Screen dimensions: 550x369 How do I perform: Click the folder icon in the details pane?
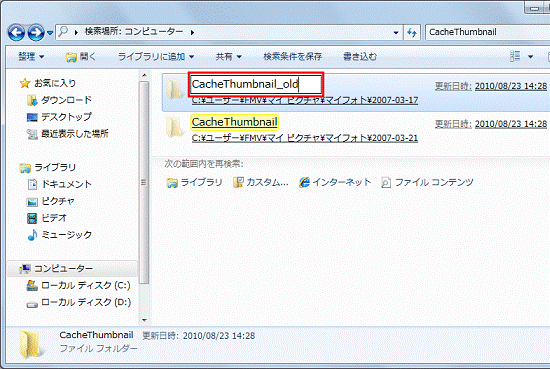pos(32,344)
